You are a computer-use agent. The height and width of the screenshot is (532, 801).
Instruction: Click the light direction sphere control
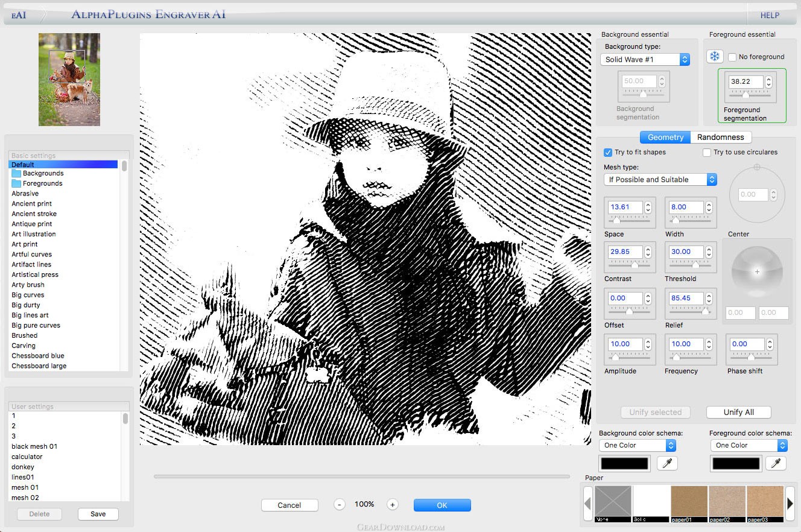[757, 271]
